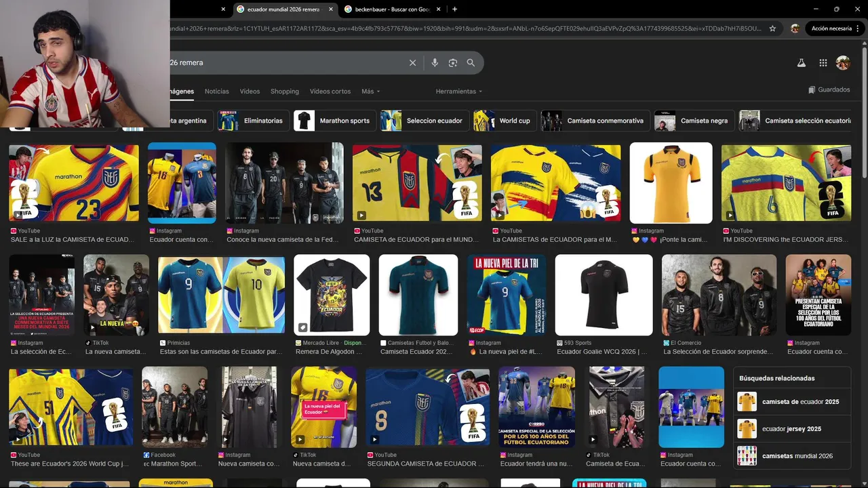Open TikTok La nueva camiseta thumbnail
Image resolution: width=868 pixels, height=488 pixels.
click(x=116, y=295)
